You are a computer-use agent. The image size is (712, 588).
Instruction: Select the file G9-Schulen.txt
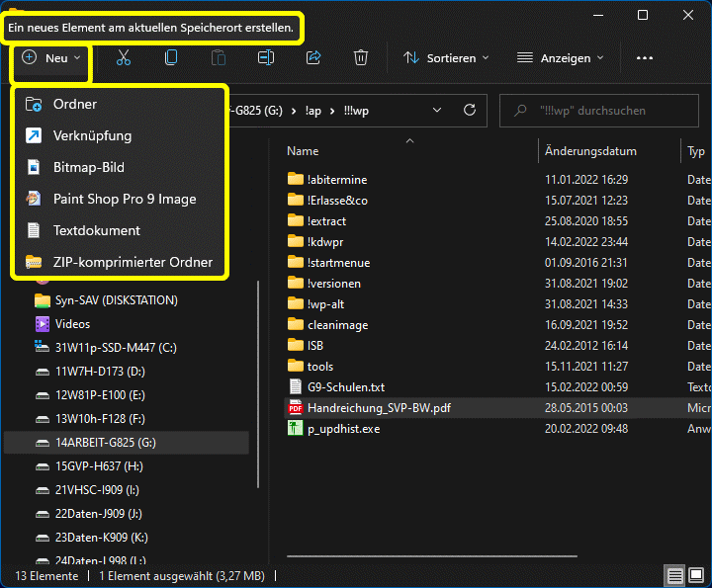(346, 386)
